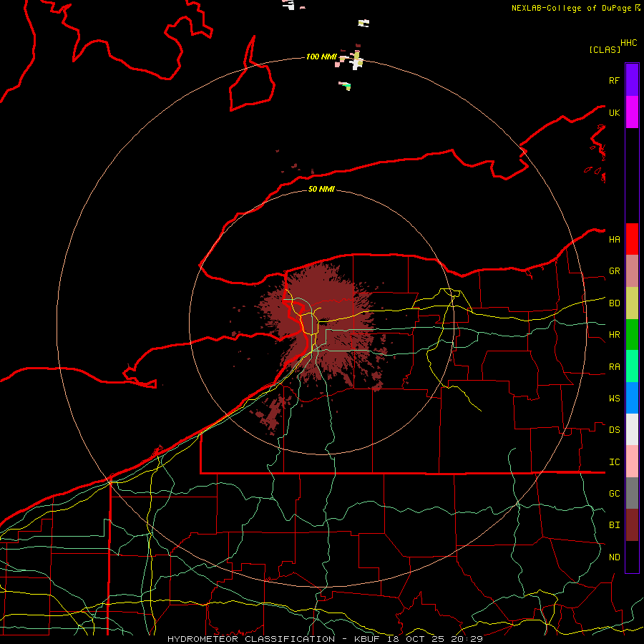The image size is (644, 644).
Task: Click the "18 OCT 25 20:29" timestamp
Action: tap(434, 639)
